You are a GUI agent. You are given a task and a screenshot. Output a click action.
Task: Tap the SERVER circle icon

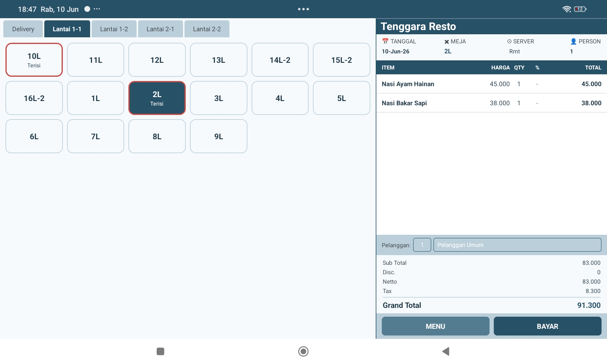point(509,42)
